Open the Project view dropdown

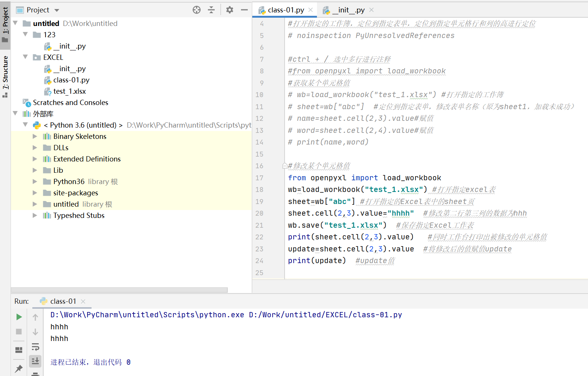57,10
